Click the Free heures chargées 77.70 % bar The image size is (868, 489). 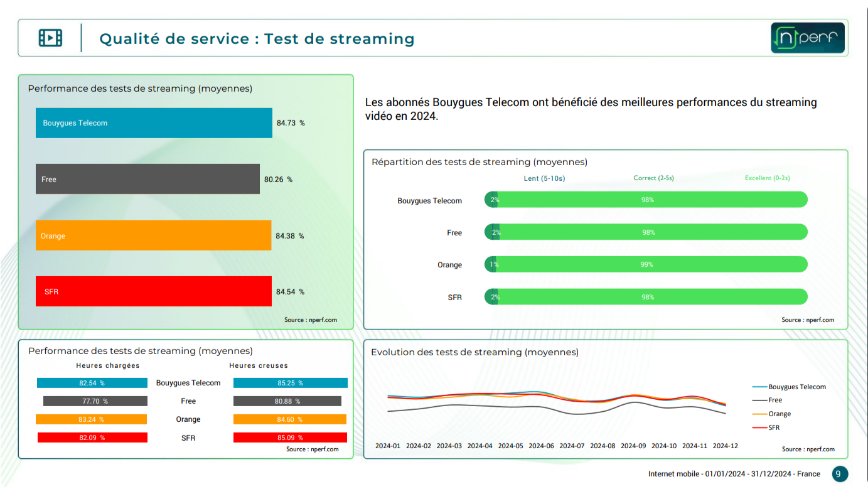(x=95, y=401)
